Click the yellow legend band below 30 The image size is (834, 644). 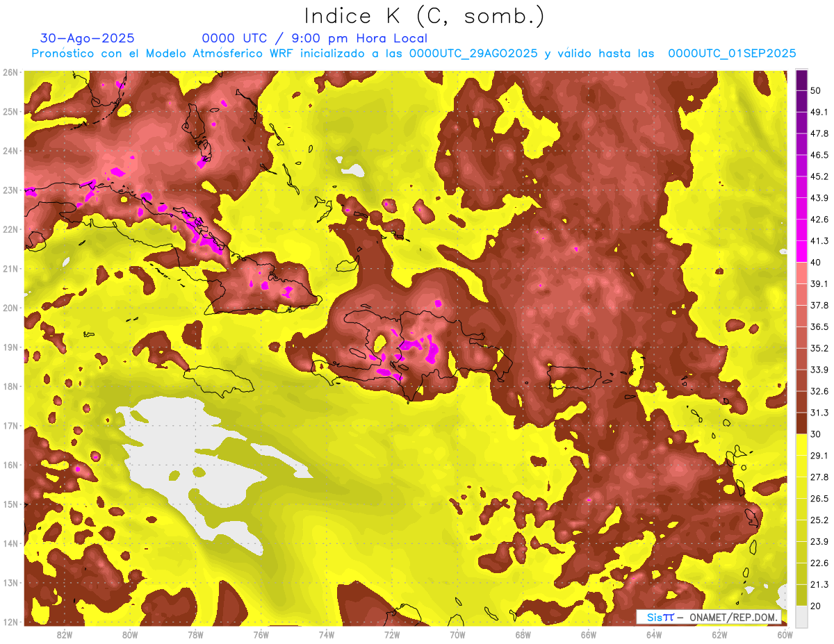tap(801, 445)
